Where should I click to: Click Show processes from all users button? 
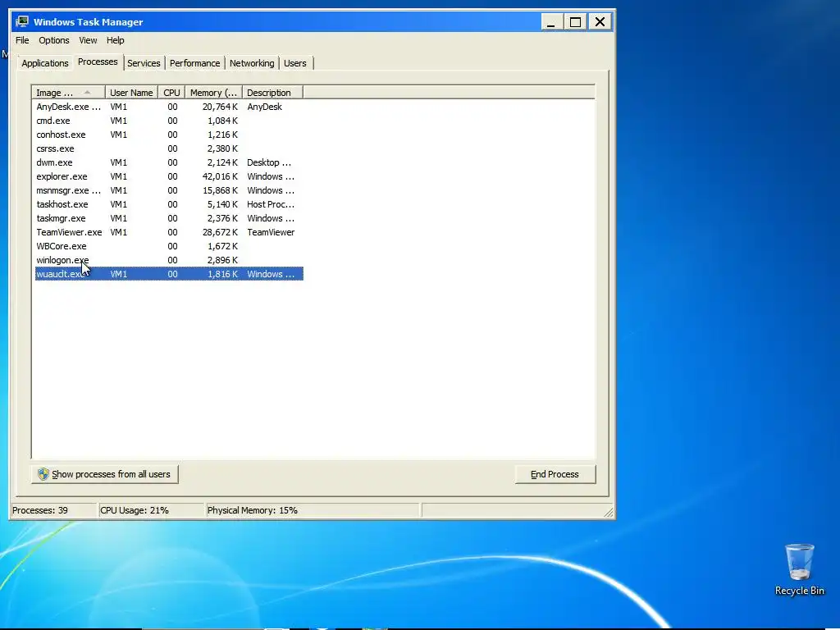point(104,474)
